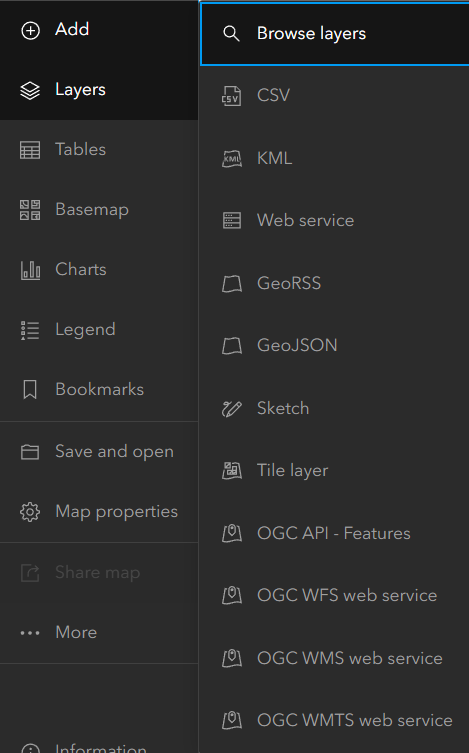Choose the GeoRSS option
This screenshot has height=753, width=469.
pos(335,283)
